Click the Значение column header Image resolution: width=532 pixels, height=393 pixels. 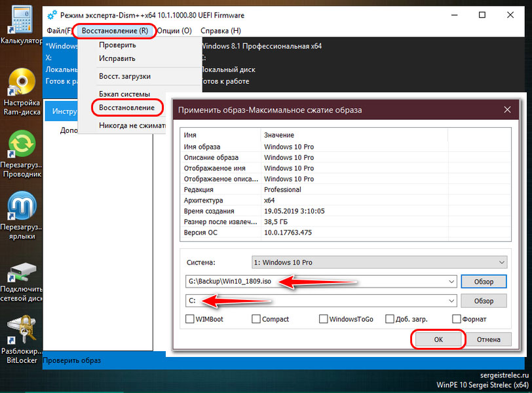(354, 135)
